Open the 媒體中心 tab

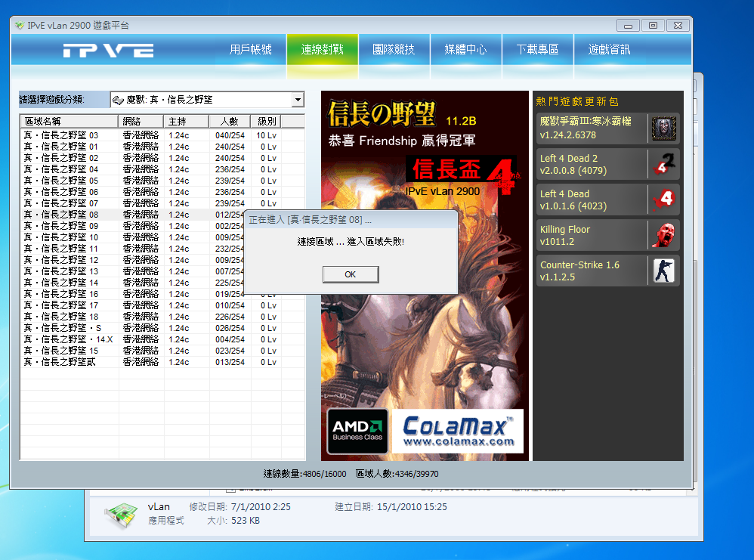point(465,49)
